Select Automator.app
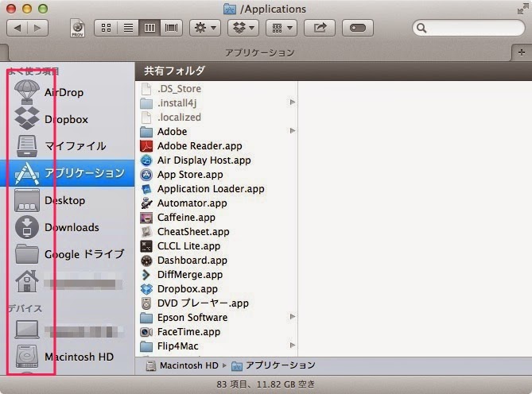Screen dimensions: 532x394 click(x=216, y=203)
